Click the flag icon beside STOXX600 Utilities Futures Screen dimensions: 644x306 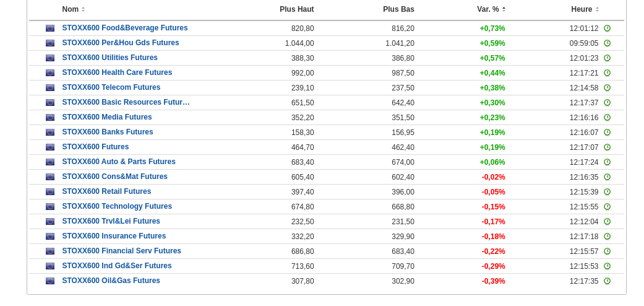click(x=50, y=58)
